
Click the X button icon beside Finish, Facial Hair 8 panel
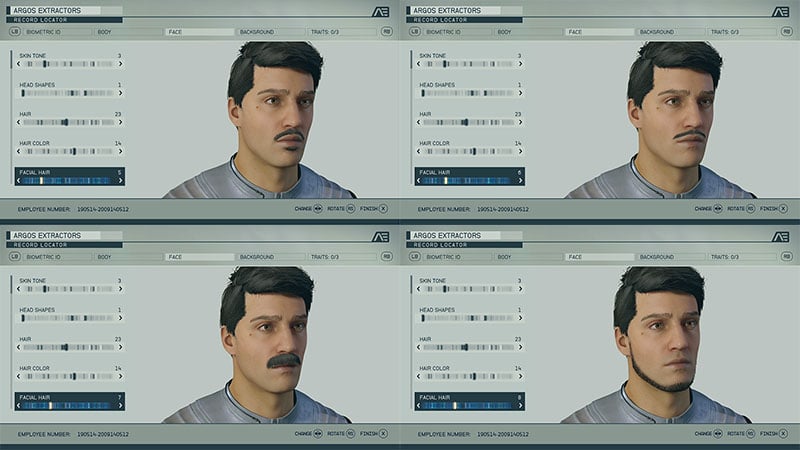point(783,434)
